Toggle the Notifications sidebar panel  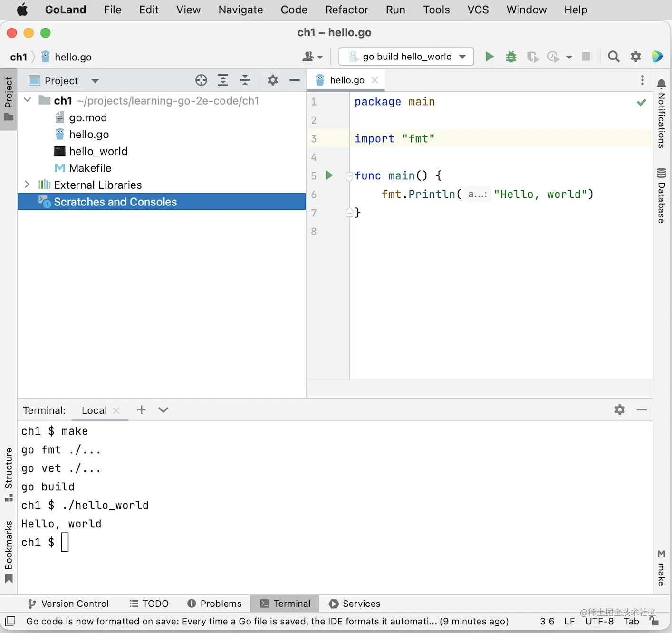coord(661,114)
